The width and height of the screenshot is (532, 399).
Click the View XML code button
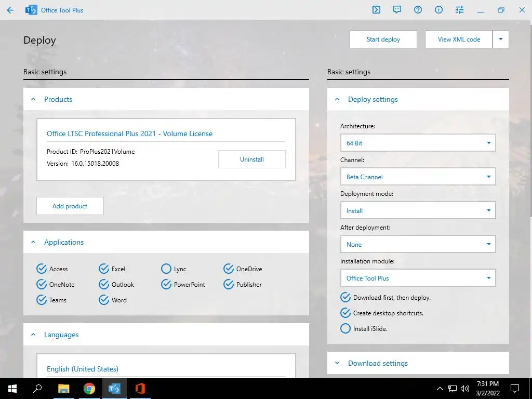click(x=459, y=39)
